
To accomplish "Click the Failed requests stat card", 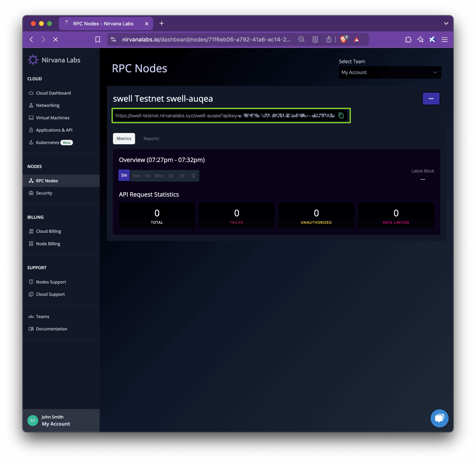I will (237, 216).
